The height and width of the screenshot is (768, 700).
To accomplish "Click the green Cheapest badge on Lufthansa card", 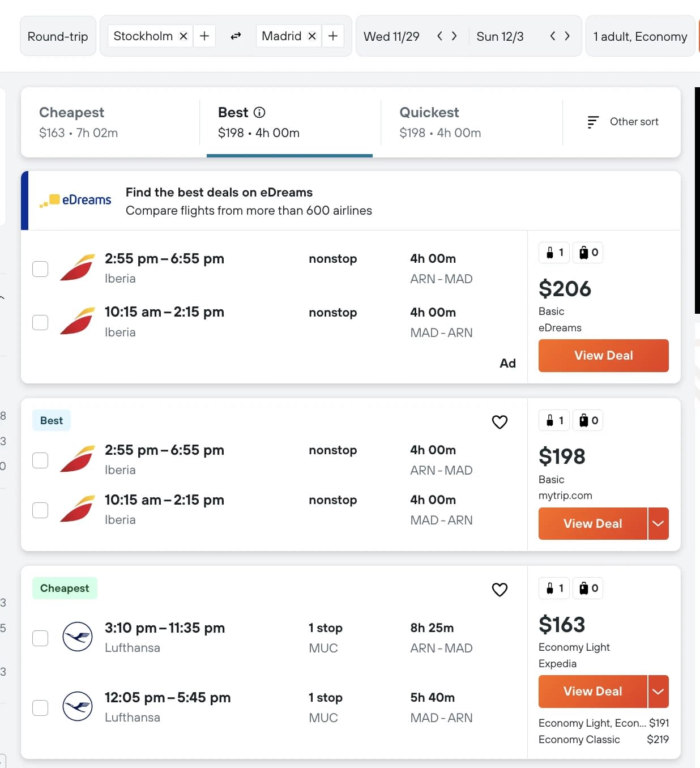I will click(x=65, y=588).
